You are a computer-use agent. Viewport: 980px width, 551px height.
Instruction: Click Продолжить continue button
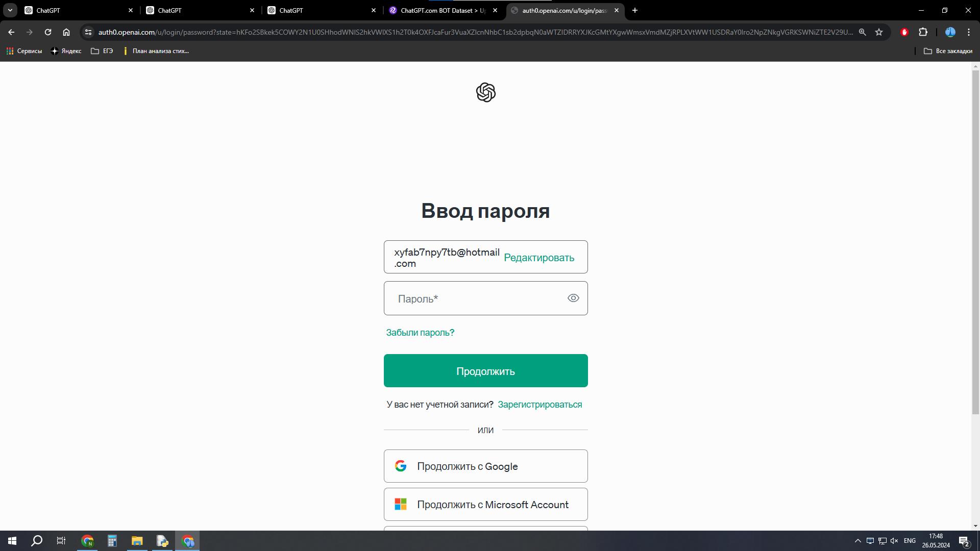pos(485,371)
